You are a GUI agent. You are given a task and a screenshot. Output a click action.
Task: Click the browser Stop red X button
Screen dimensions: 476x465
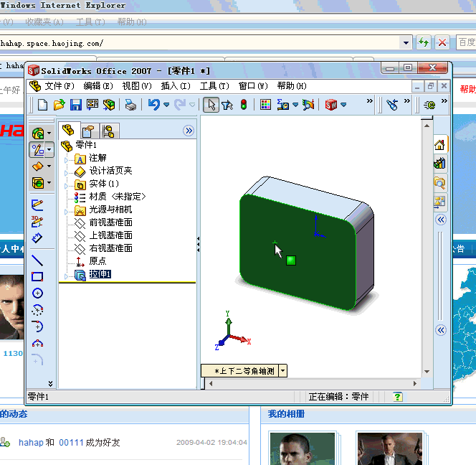[x=442, y=42]
